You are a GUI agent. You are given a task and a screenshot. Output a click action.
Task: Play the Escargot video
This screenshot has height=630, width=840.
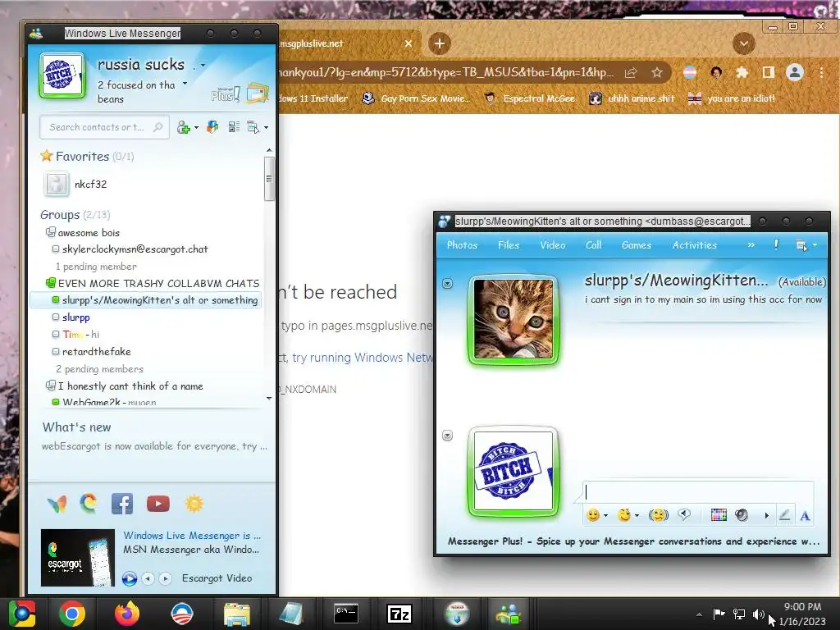129,578
